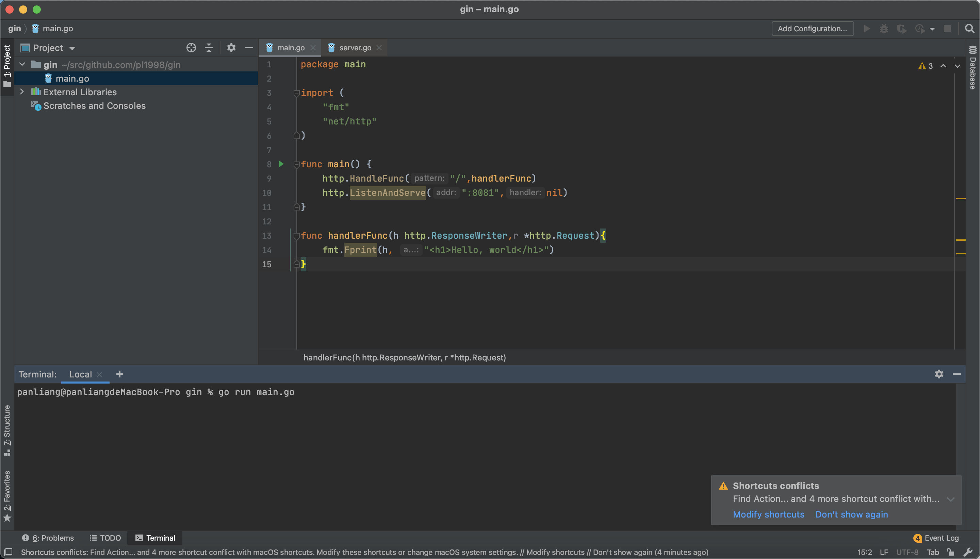
Task: Click the Shortcuts conflicts status bar message
Action: point(364,553)
